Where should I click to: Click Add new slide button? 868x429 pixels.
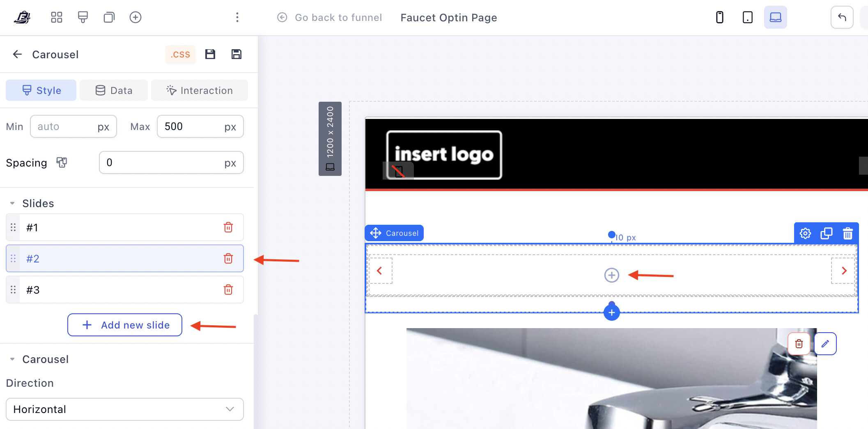125,325
